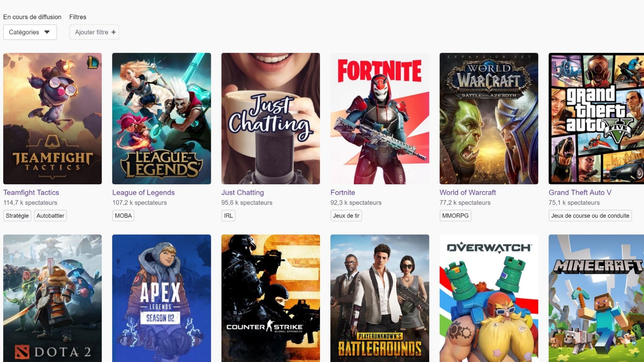Viewport: 644px width, 362px height.
Task: Select the Jeux de tir tag
Action: click(x=346, y=216)
